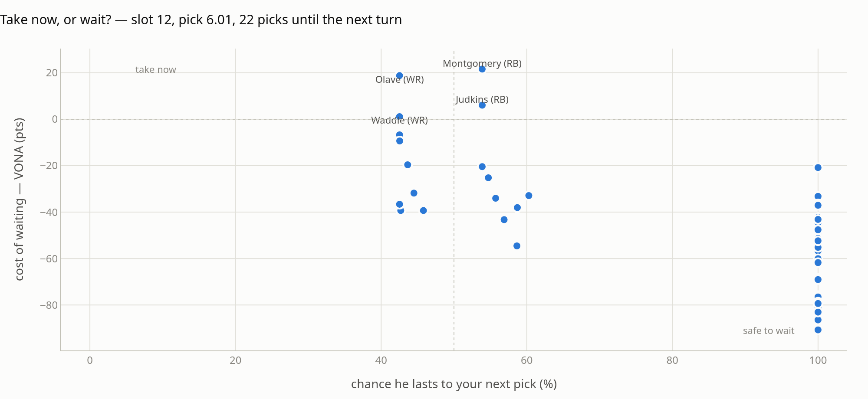Click the Montgomery (RB) data point
Viewport: 868px width, 399px height.
pyautogui.click(x=482, y=69)
